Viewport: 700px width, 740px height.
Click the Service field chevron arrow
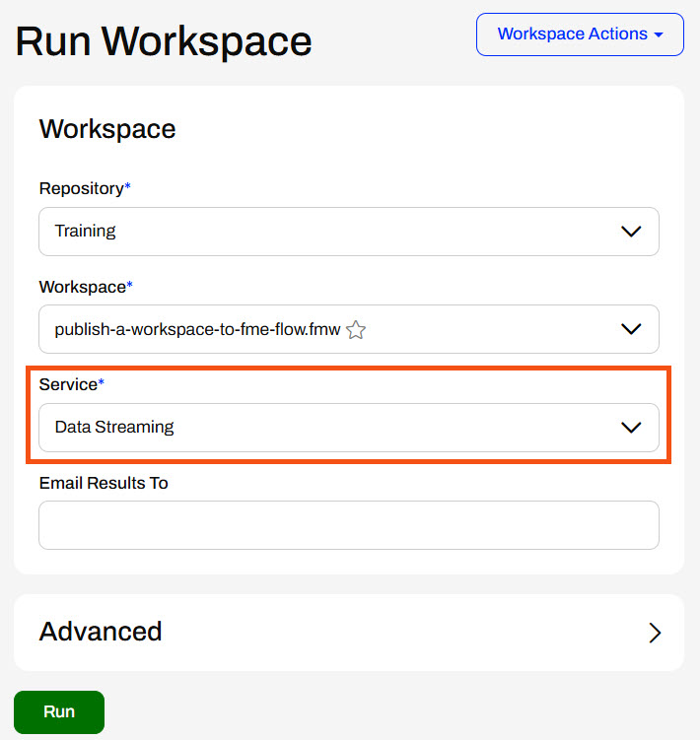click(631, 428)
